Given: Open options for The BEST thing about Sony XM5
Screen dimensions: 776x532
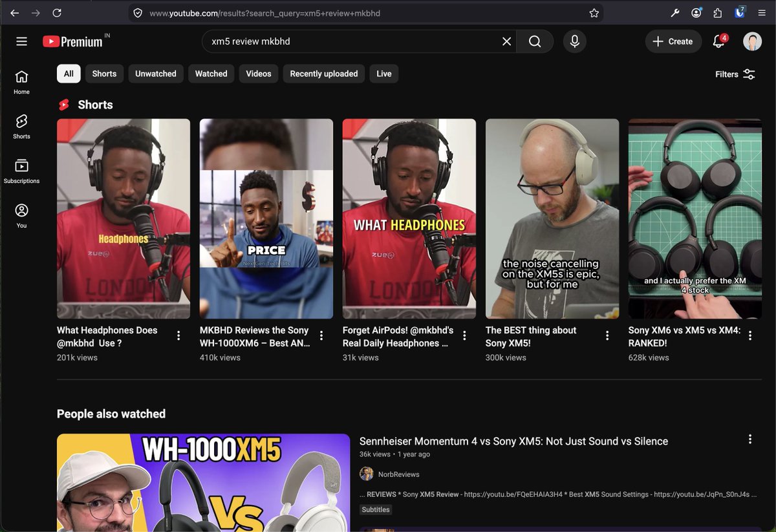Looking at the screenshot, I should (x=607, y=335).
